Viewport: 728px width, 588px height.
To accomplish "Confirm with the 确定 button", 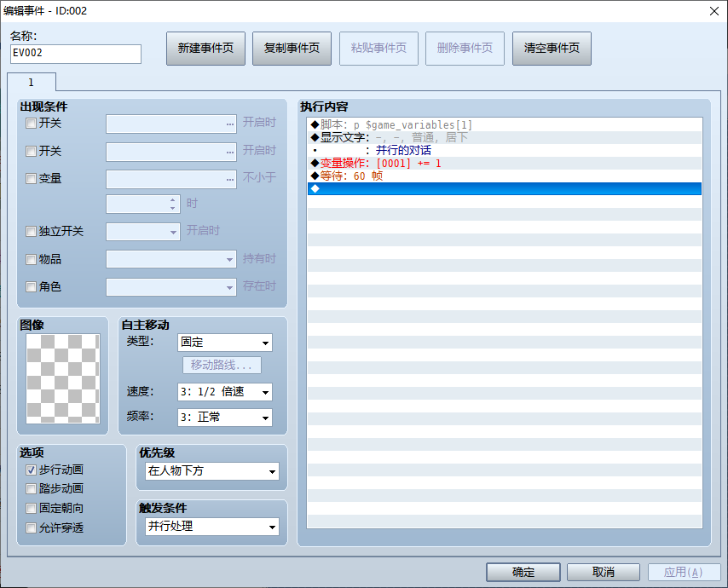I will click(x=523, y=572).
